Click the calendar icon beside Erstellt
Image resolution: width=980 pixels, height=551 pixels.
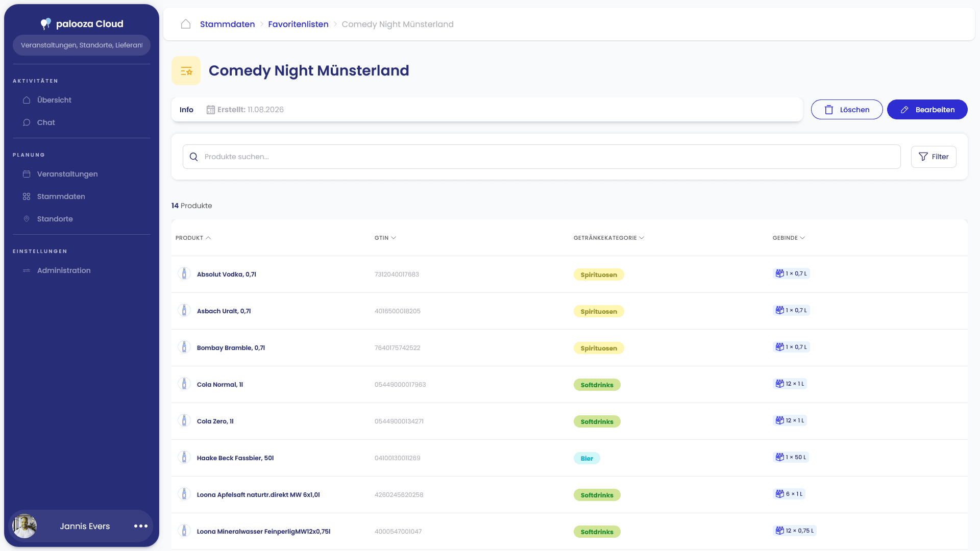pyautogui.click(x=210, y=110)
